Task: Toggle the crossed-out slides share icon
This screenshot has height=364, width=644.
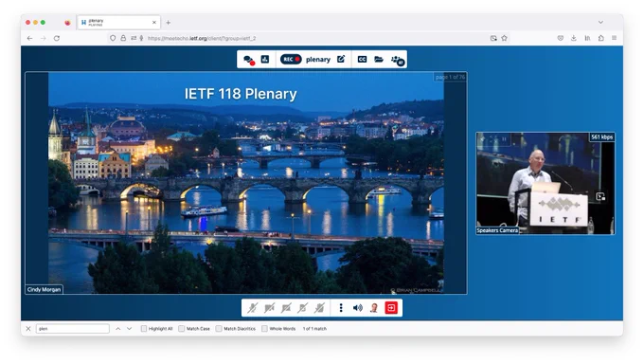Action: pos(303,308)
